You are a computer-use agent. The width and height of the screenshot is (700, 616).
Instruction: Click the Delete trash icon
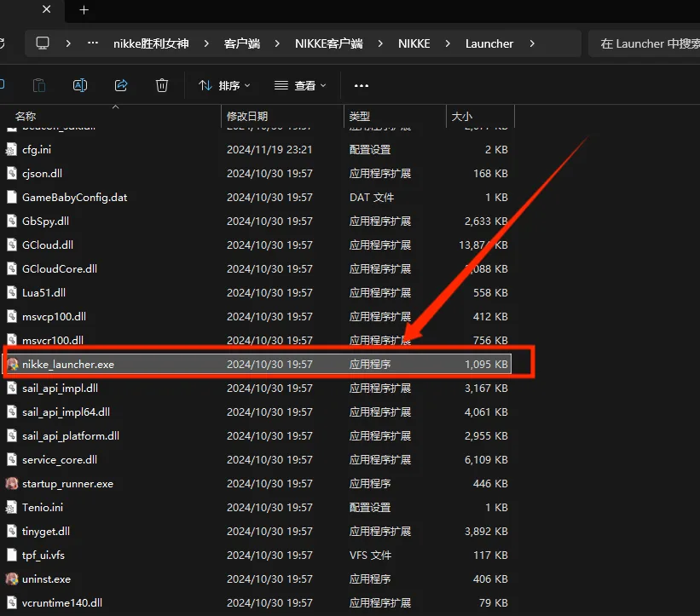coord(162,85)
